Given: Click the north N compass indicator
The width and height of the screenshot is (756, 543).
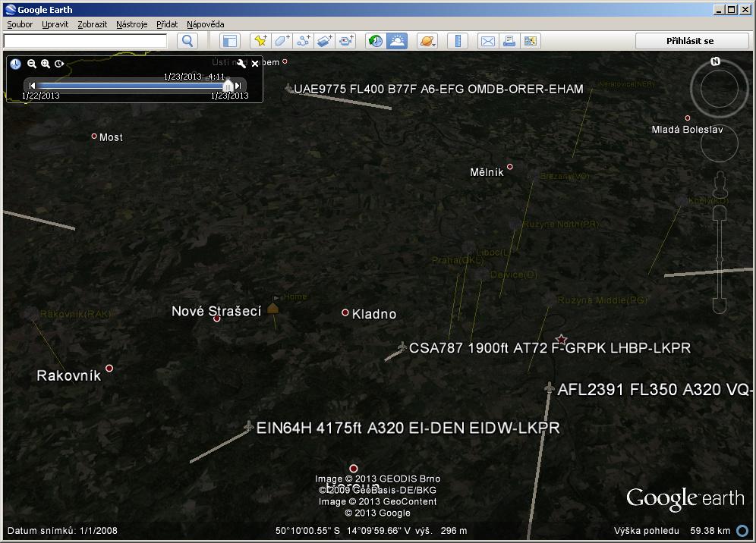Looking at the screenshot, I should [x=716, y=61].
